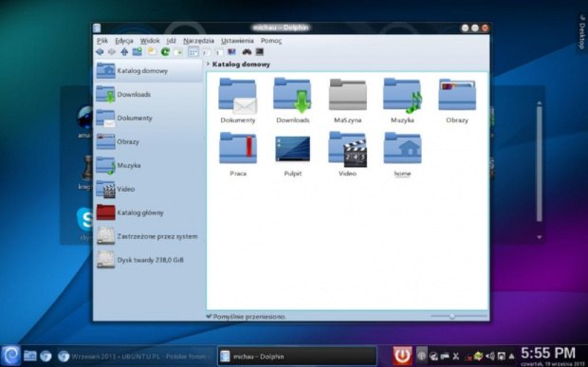Open the Desktop tab at screen edge
The image size is (588, 367).
[x=582, y=31]
